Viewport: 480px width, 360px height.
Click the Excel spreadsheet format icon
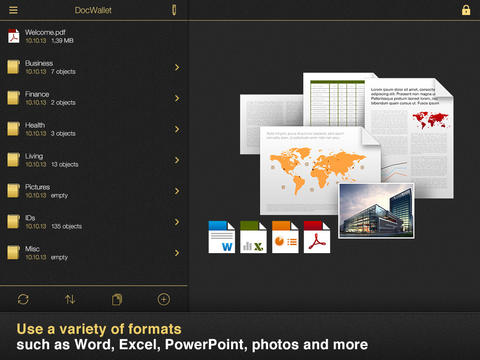click(253, 237)
